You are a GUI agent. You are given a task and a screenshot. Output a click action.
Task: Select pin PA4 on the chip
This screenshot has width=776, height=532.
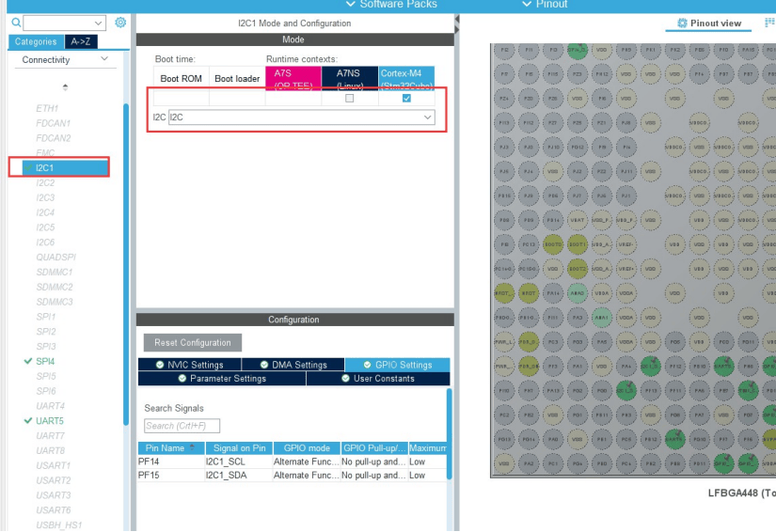coord(626,366)
